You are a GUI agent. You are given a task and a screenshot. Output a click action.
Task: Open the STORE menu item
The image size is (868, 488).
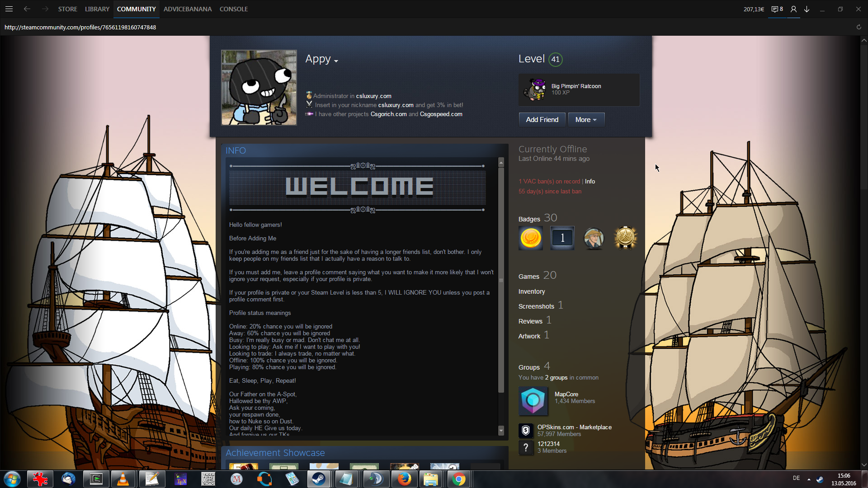click(x=67, y=9)
